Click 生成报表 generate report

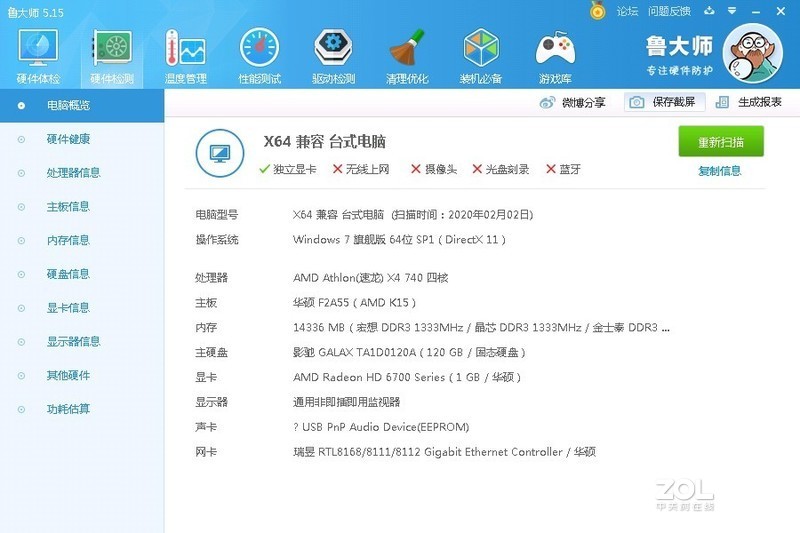tap(748, 102)
